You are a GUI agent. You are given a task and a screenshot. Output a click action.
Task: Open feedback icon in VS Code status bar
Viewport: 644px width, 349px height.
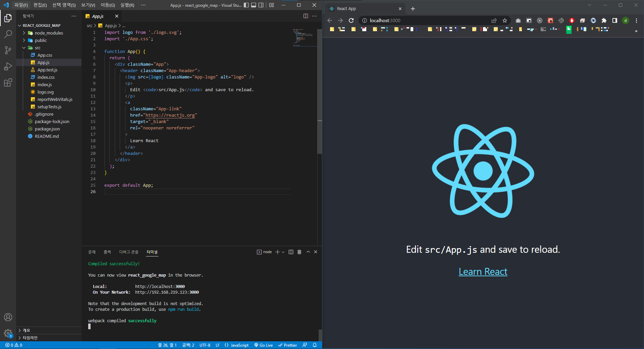[305, 345]
